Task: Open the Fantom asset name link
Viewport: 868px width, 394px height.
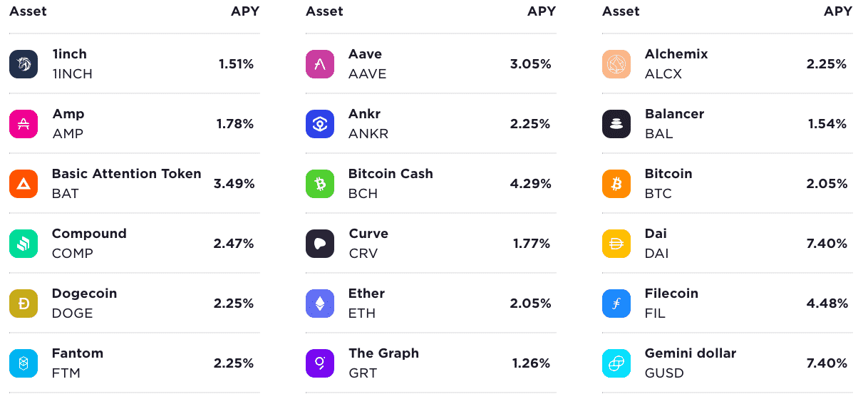Action: click(78, 353)
